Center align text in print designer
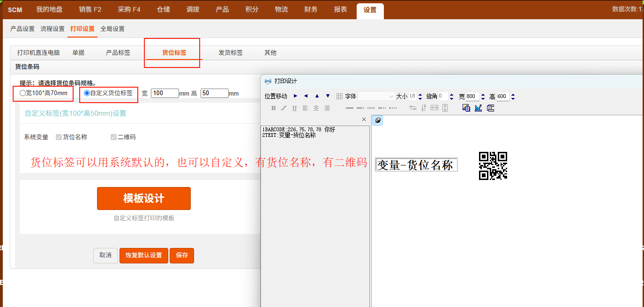The width and height of the screenshot is (644, 307). tap(316, 108)
